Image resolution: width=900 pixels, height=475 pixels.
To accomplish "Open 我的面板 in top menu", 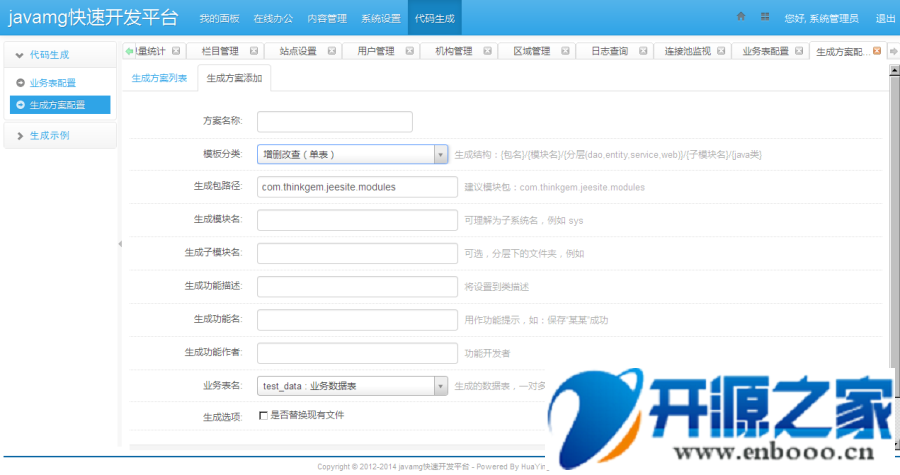I will (219, 18).
